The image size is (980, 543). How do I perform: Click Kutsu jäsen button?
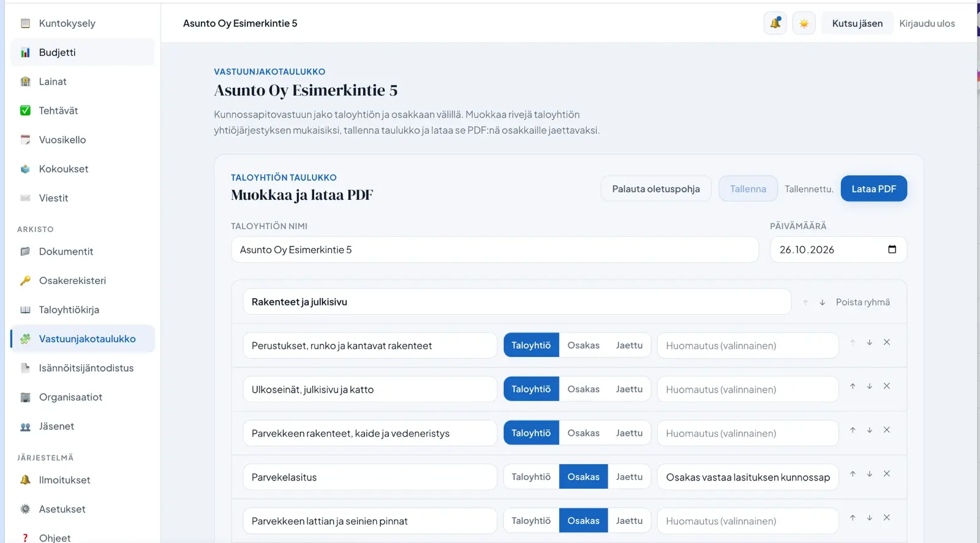(x=857, y=23)
